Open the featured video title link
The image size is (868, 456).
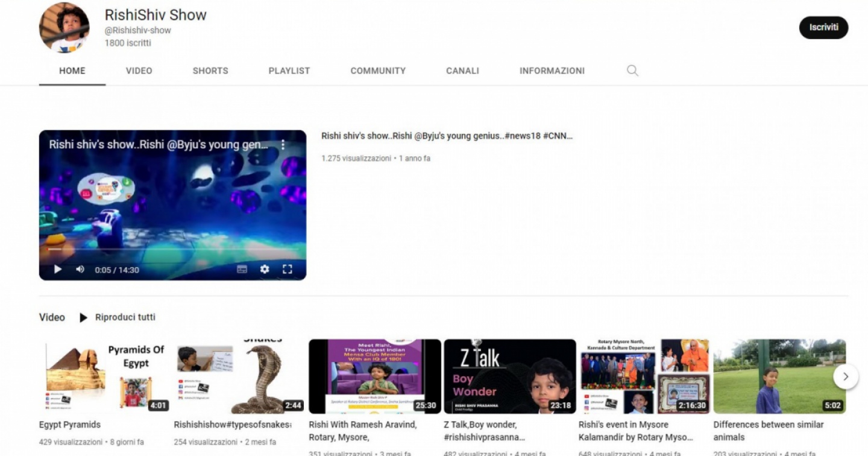tap(447, 136)
